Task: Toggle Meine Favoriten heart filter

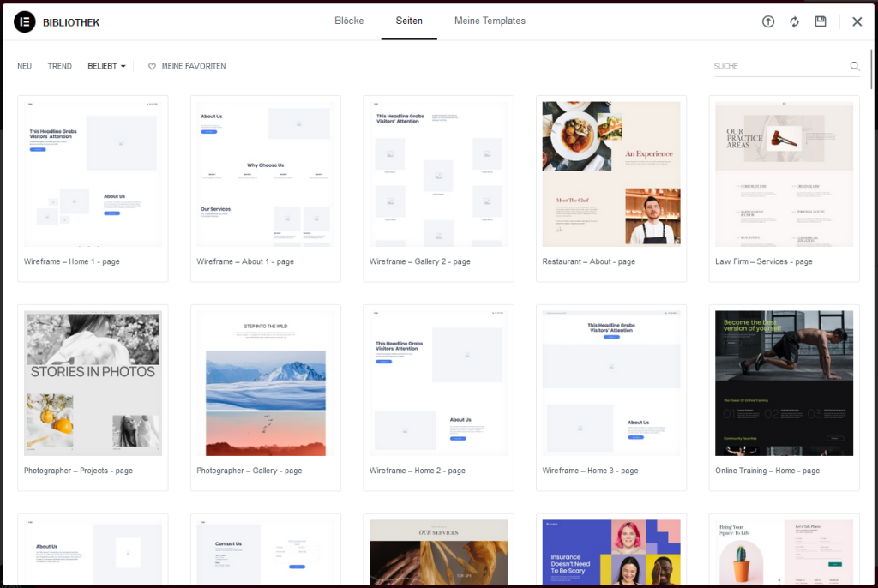Action: point(187,66)
